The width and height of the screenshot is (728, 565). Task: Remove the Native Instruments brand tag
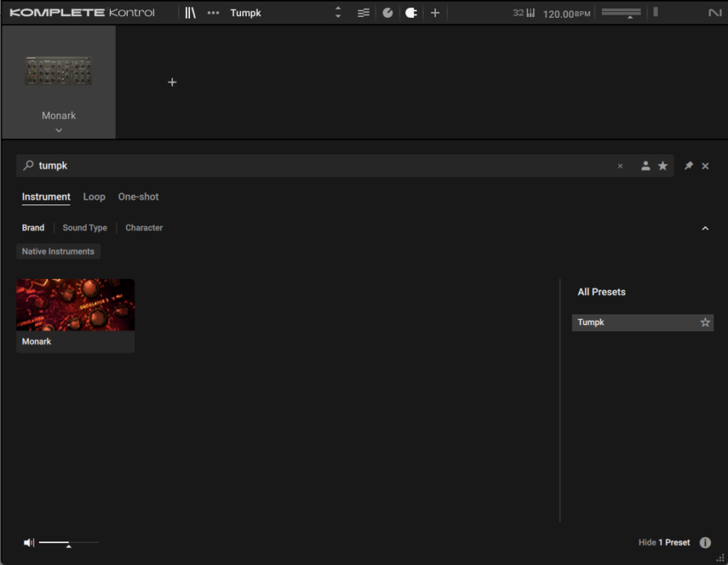tap(58, 251)
